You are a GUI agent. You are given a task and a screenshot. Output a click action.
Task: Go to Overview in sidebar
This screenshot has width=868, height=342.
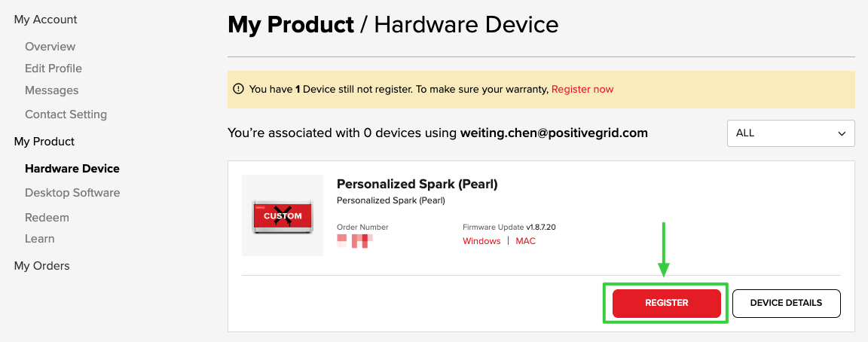[x=50, y=47]
